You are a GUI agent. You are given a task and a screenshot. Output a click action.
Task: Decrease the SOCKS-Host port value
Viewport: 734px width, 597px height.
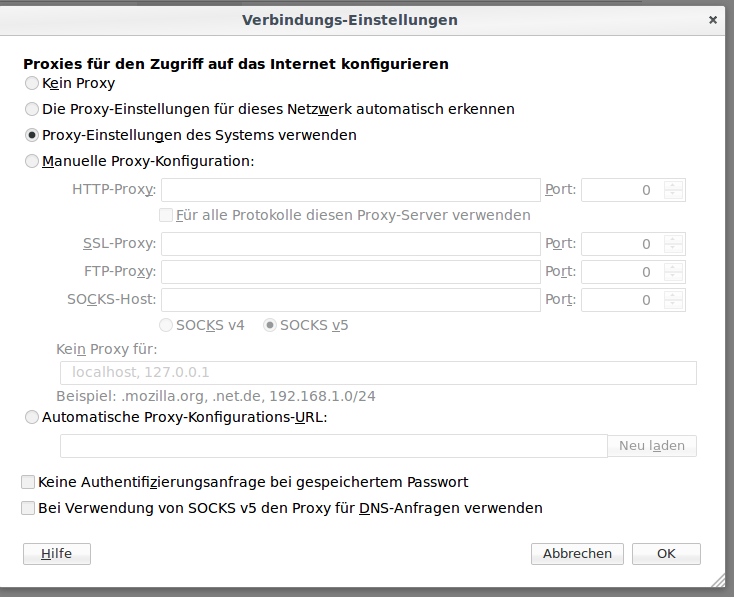pos(673,305)
